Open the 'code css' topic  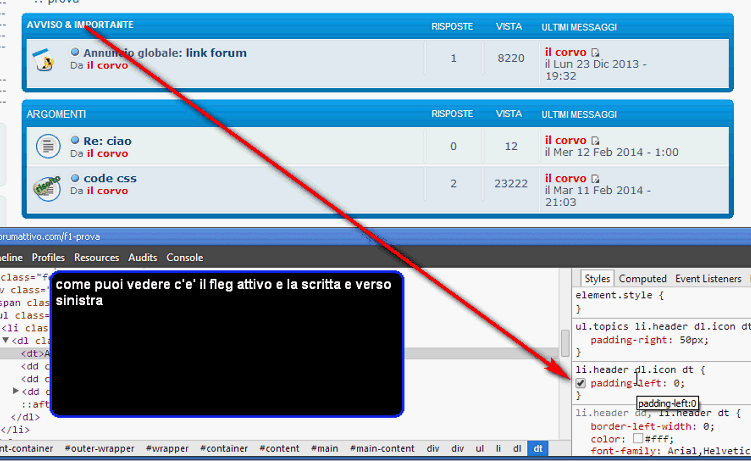click(110, 178)
